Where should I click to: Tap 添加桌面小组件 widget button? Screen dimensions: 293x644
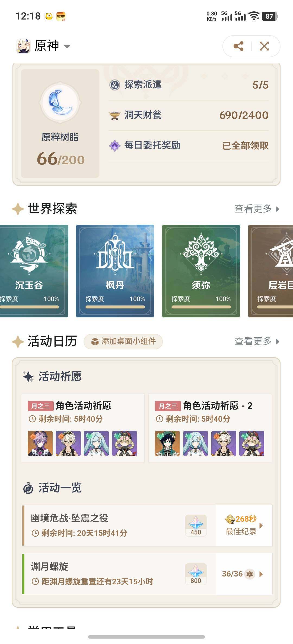pos(123,341)
